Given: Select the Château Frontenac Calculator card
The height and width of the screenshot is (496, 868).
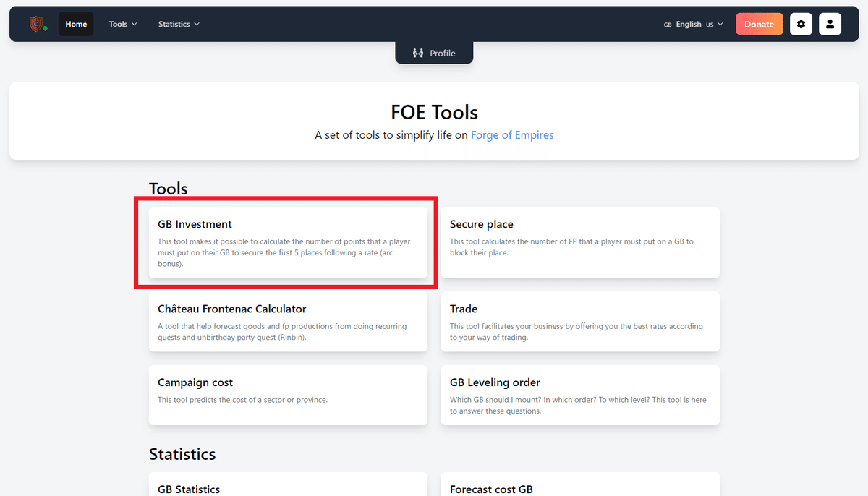Looking at the screenshot, I should [x=288, y=322].
